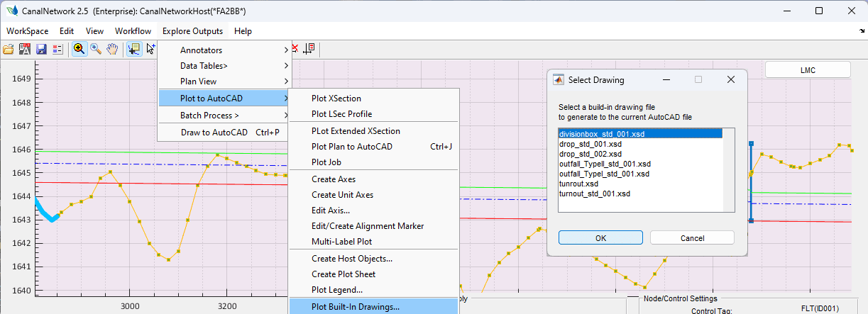
Task: Open the Help menu
Action: 243,31
